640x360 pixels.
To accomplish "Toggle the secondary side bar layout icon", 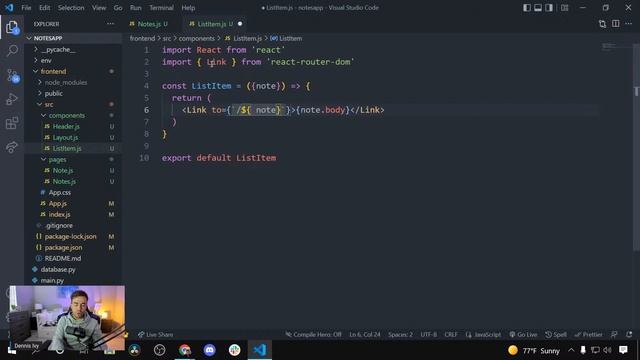I will (x=549, y=8).
